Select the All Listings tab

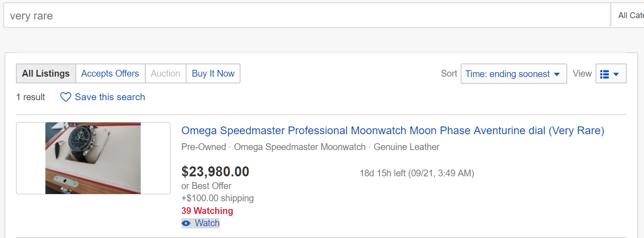[x=46, y=73]
